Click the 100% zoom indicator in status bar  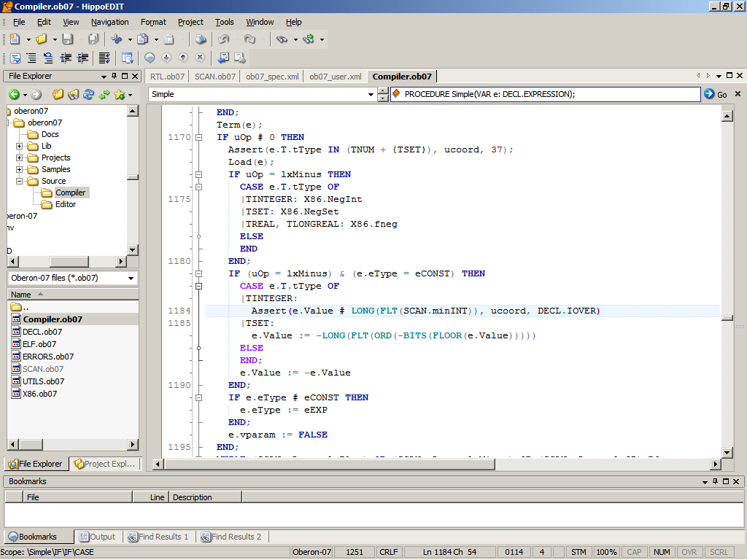606,552
